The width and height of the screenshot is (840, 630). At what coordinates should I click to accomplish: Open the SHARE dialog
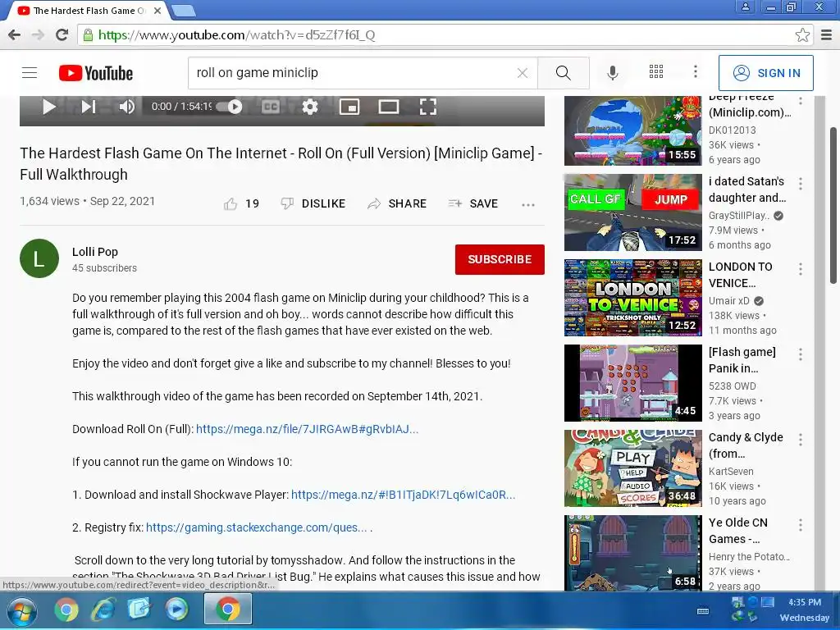click(x=397, y=203)
